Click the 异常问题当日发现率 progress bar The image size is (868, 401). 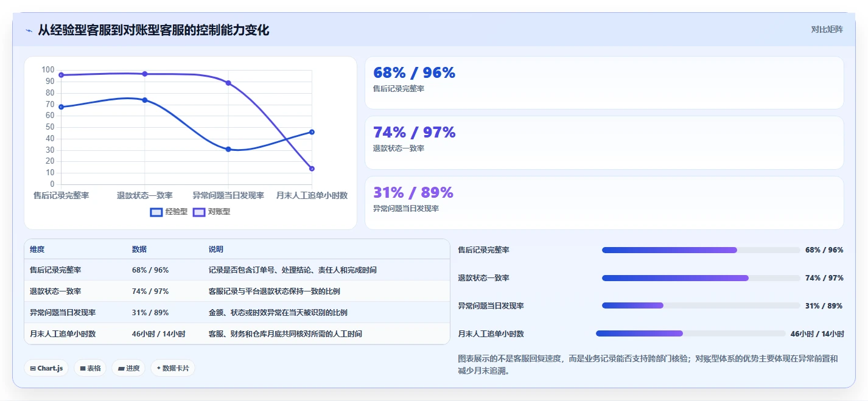coord(701,305)
